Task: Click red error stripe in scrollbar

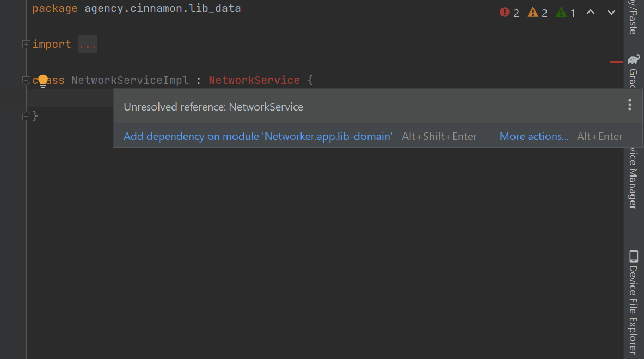Action: (616, 62)
